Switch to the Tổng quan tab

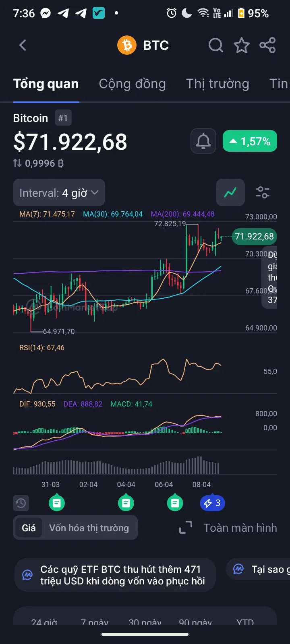tap(46, 84)
